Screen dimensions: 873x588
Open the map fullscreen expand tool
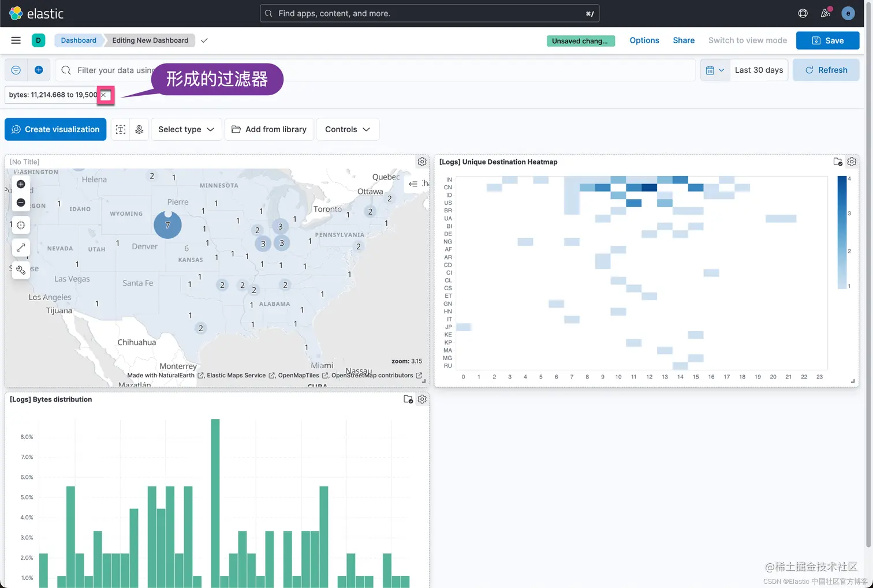point(21,248)
